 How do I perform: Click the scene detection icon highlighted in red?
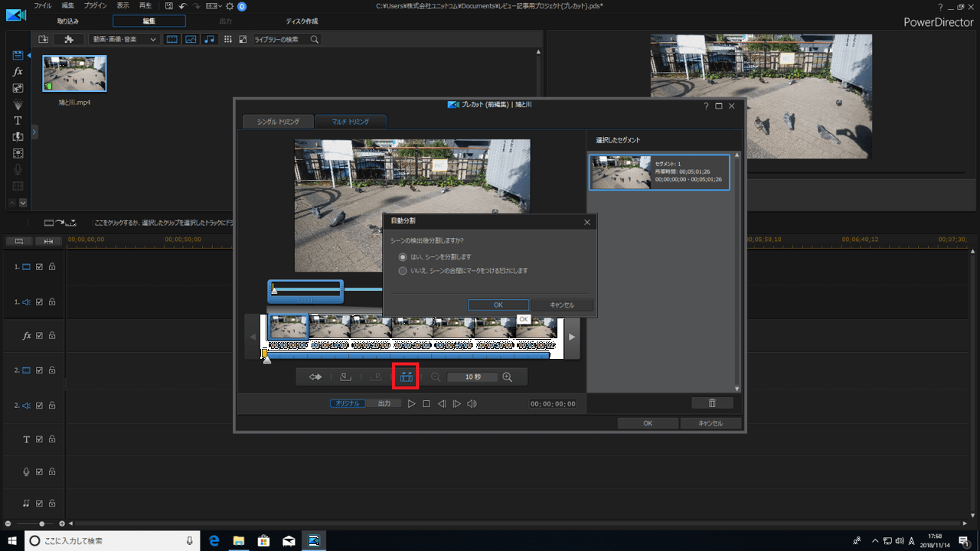406,377
